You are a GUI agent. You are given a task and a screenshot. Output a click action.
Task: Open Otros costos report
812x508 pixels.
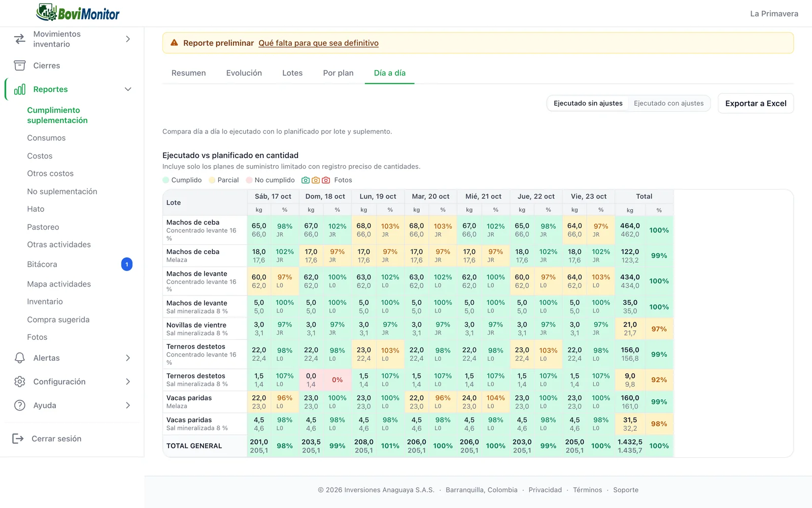(x=50, y=174)
